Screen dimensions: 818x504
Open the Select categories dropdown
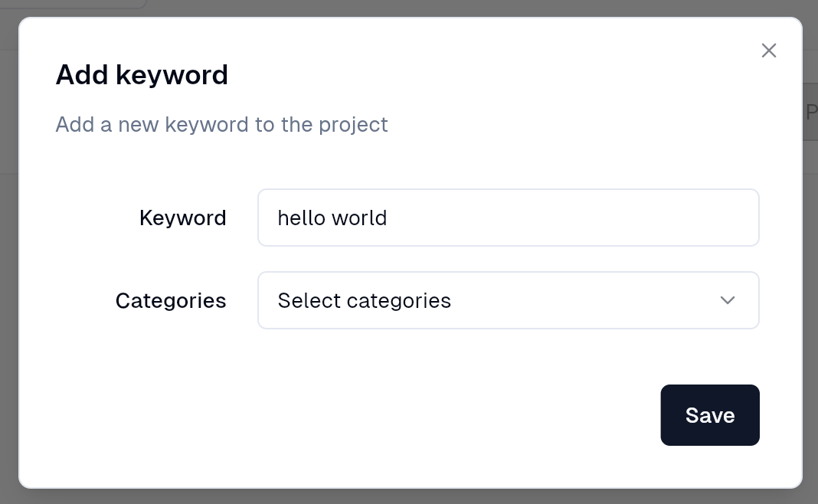[x=509, y=300]
